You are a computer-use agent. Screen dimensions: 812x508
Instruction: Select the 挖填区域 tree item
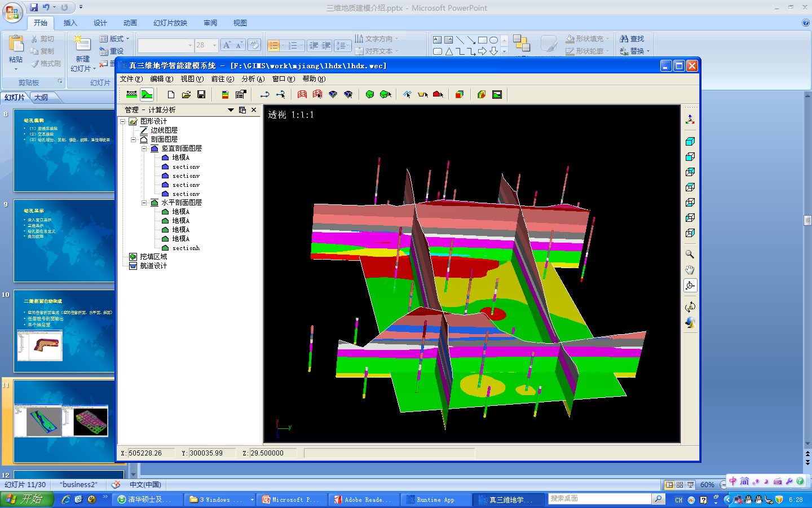pyautogui.click(x=153, y=257)
